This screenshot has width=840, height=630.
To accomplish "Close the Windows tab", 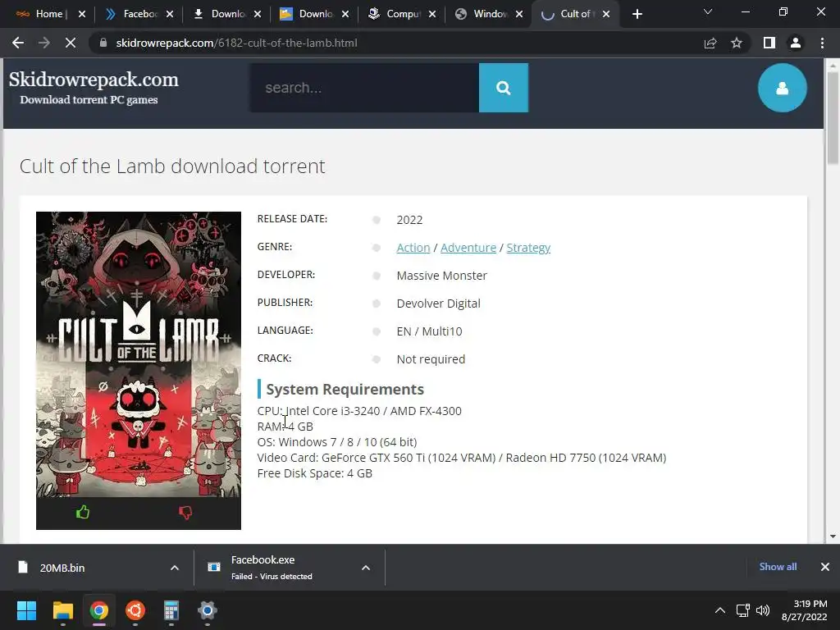I will coord(519,14).
